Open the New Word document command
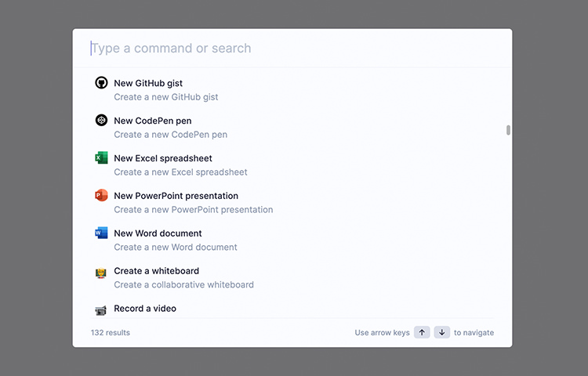Viewport: 588px width, 376px height. click(x=292, y=240)
